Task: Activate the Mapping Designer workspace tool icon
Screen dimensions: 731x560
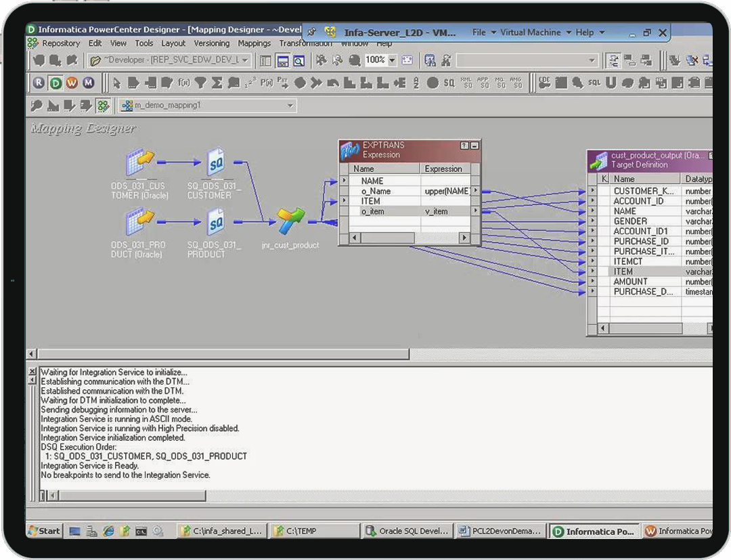Action: 103,106
